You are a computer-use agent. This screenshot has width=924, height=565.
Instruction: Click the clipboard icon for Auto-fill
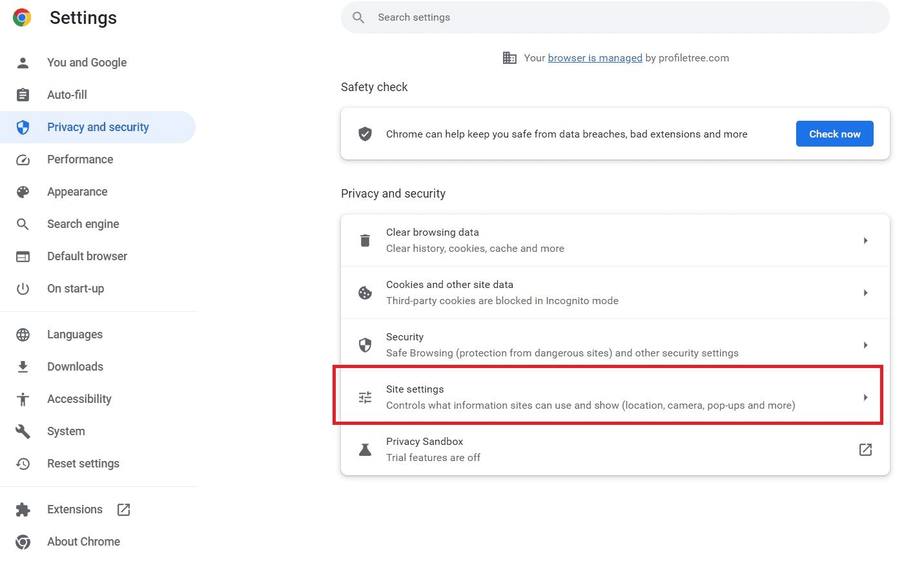tap(23, 95)
